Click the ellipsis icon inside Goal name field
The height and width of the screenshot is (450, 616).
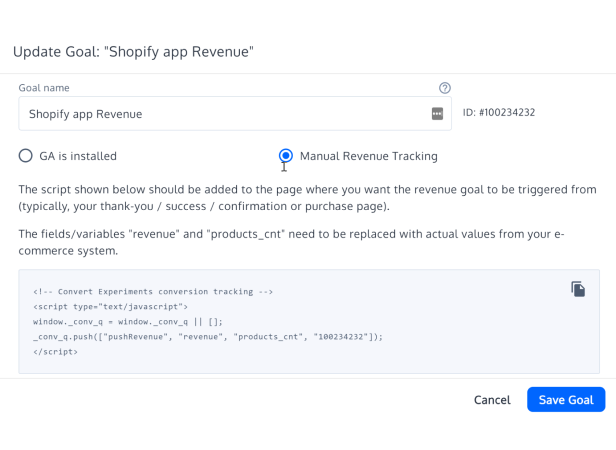click(437, 114)
